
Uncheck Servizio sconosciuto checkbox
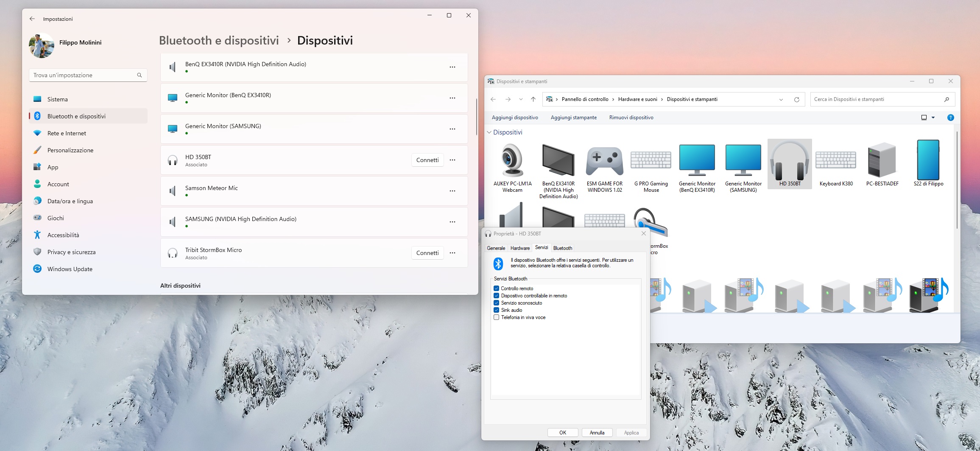496,303
